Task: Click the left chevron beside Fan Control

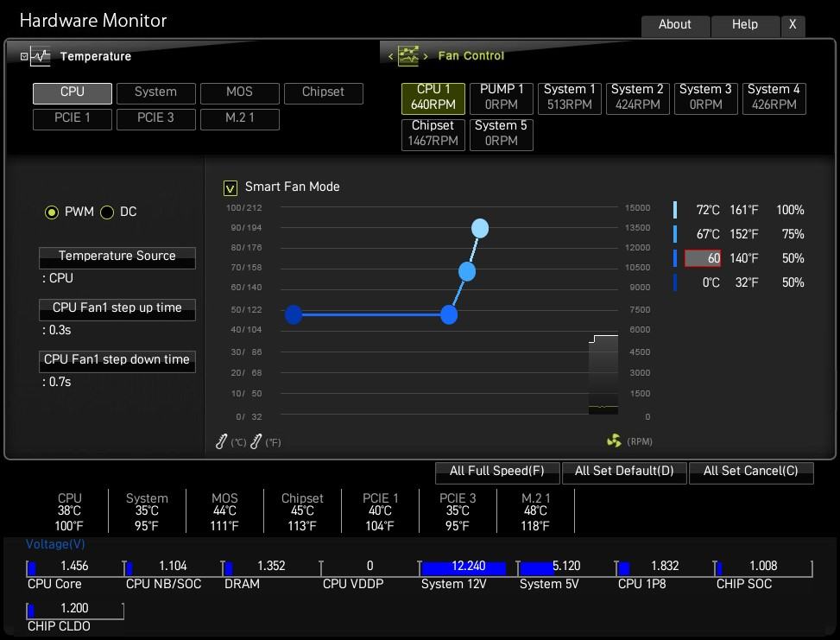Action: tap(390, 56)
